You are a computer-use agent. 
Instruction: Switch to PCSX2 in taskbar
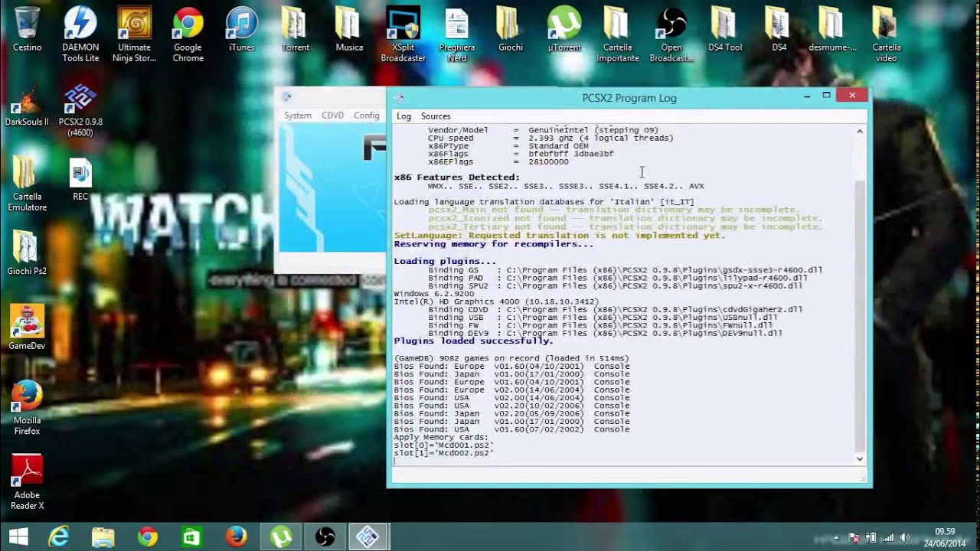pyautogui.click(x=368, y=536)
